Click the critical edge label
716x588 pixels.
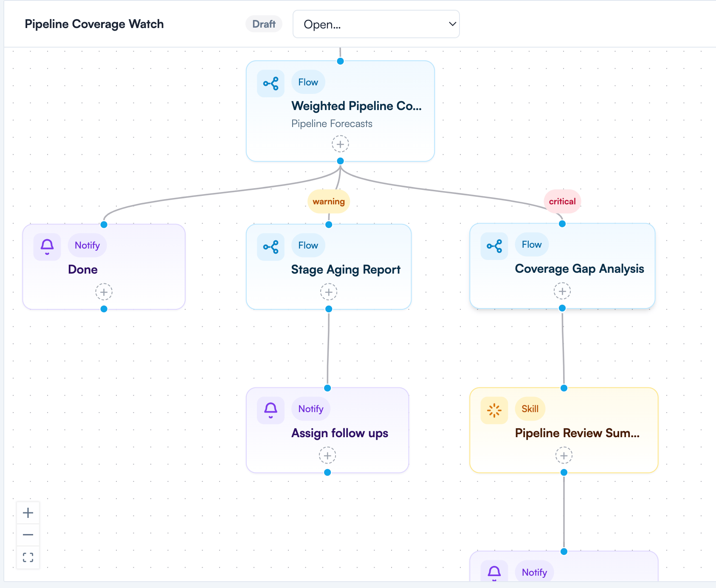(x=562, y=201)
